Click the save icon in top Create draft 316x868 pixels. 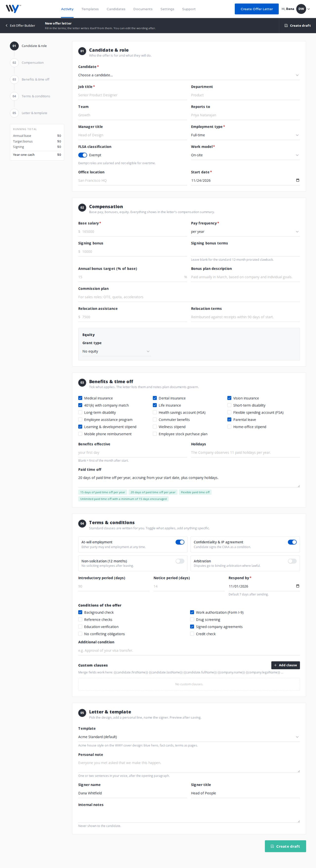(286, 26)
